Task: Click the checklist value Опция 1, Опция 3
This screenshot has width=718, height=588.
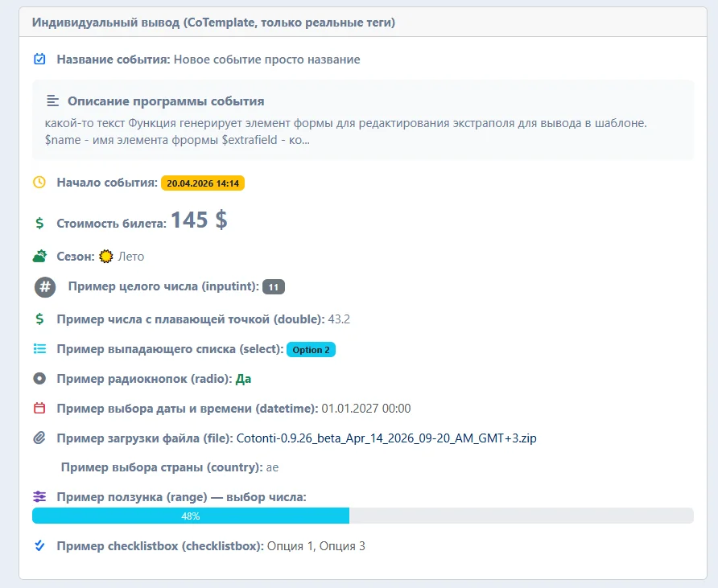Action: tap(316, 546)
